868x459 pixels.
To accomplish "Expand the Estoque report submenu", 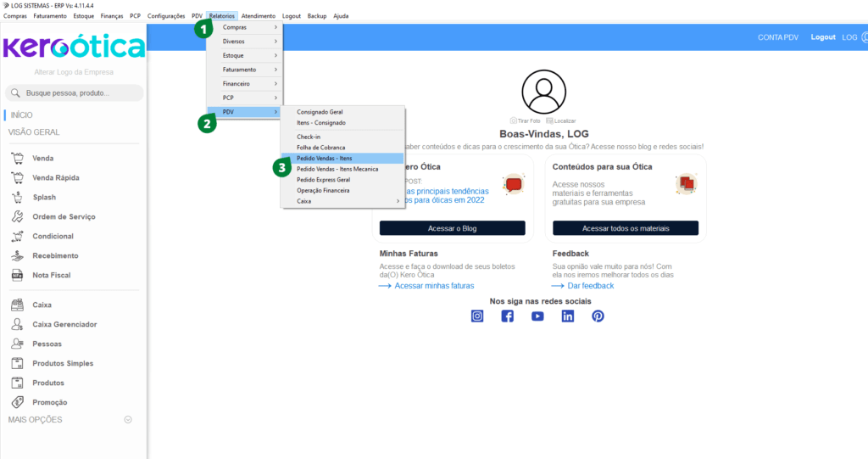I will (x=245, y=55).
